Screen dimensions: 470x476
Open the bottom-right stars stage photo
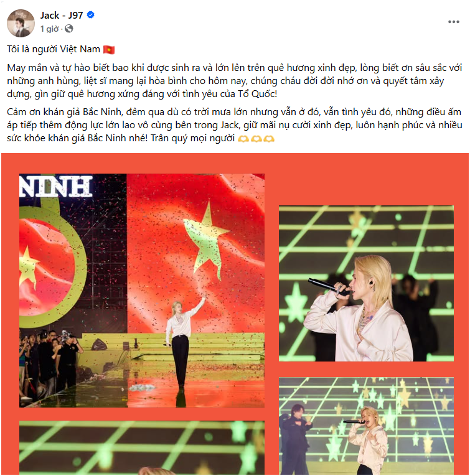[x=366, y=426]
